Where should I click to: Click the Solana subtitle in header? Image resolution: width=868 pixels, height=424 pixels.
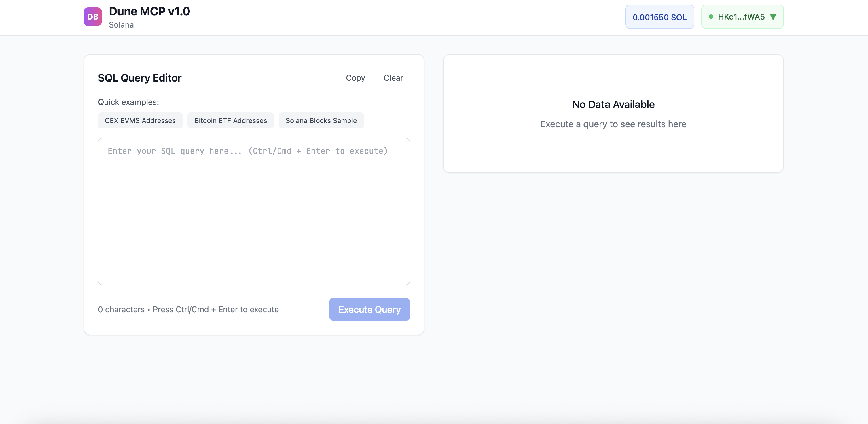(x=121, y=25)
